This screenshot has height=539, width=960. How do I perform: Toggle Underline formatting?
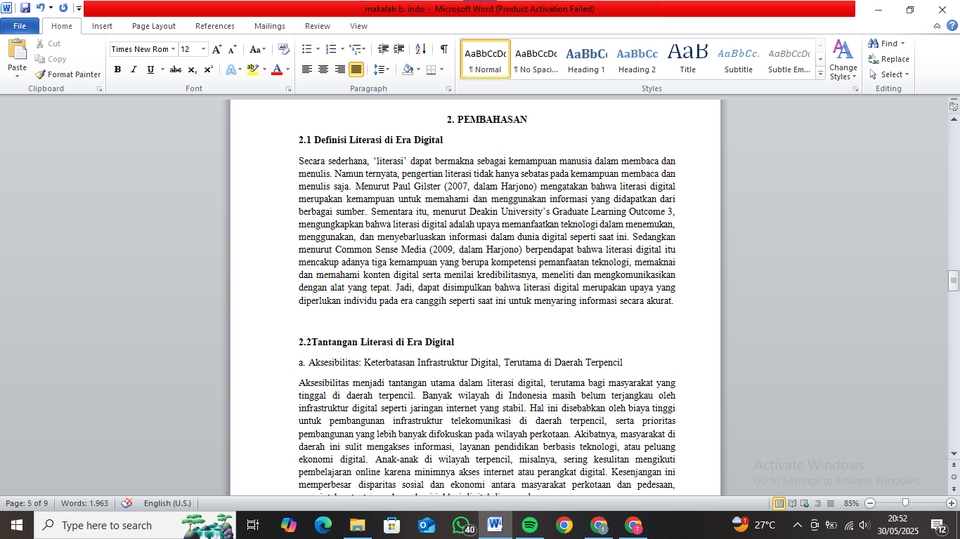click(x=150, y=69)
